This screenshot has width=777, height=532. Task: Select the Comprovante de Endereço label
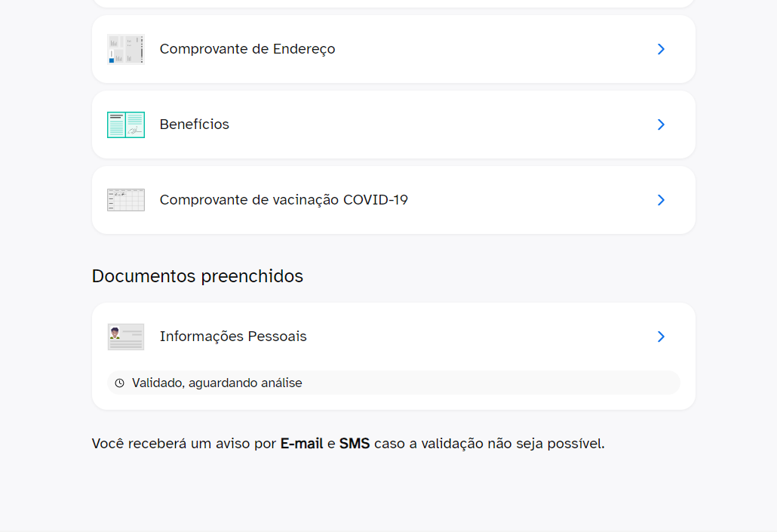click(x=247, y=49)
